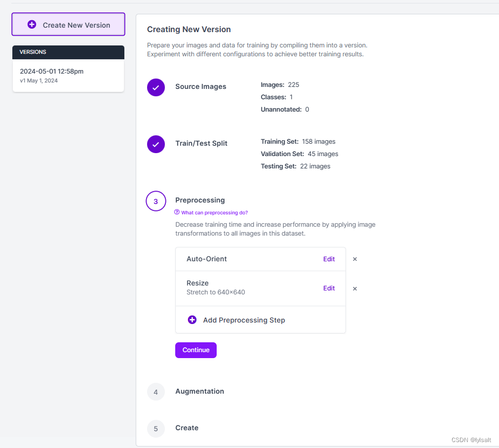Click the question mark help icon under Preprocessing

[x=177, y=212]
